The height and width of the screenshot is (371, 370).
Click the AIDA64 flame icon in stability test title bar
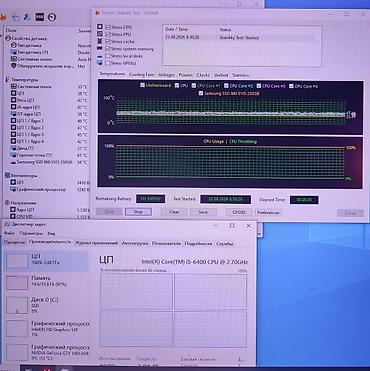[x=97, y=13]
